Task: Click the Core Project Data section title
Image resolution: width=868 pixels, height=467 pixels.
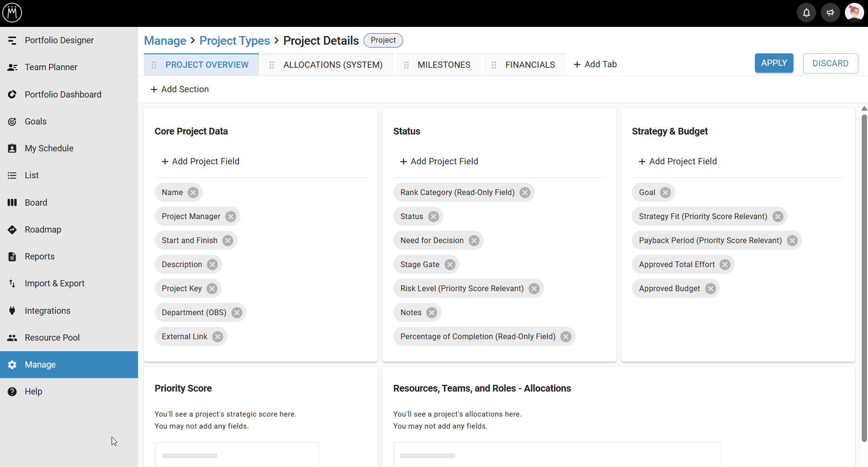Action: [191, 132]
